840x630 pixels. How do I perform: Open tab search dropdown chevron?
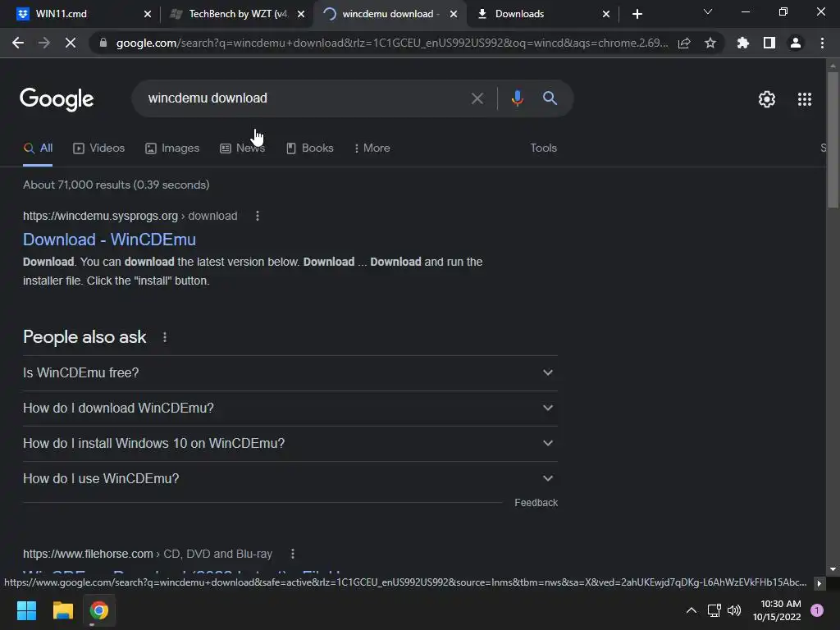(x=708, y=11)
